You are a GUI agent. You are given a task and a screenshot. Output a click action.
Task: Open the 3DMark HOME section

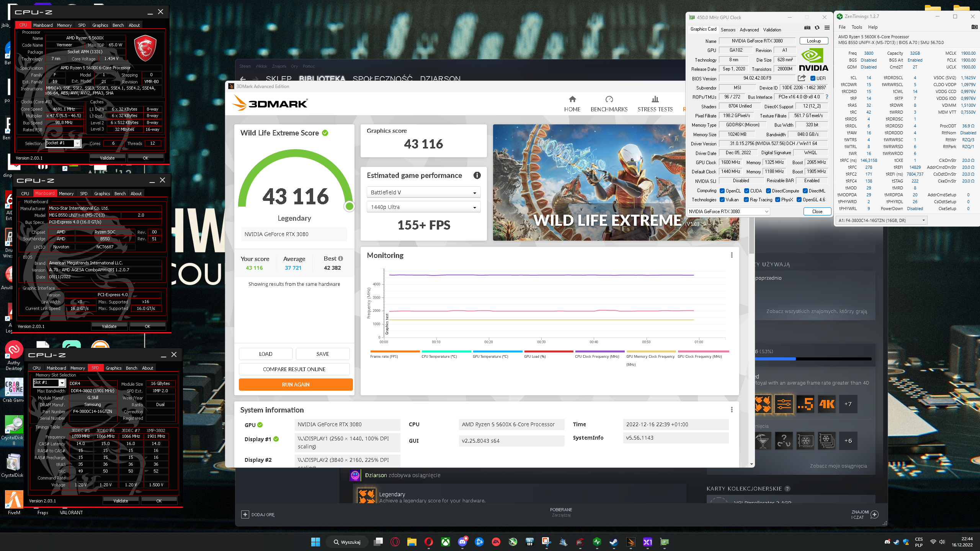coord(572,104)
